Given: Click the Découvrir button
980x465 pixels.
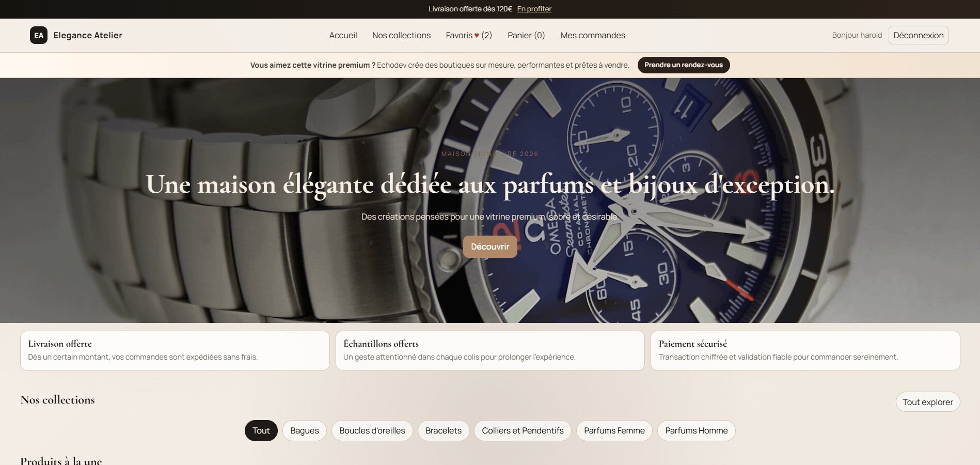Looking at the screenshot, I should point(489,246).
